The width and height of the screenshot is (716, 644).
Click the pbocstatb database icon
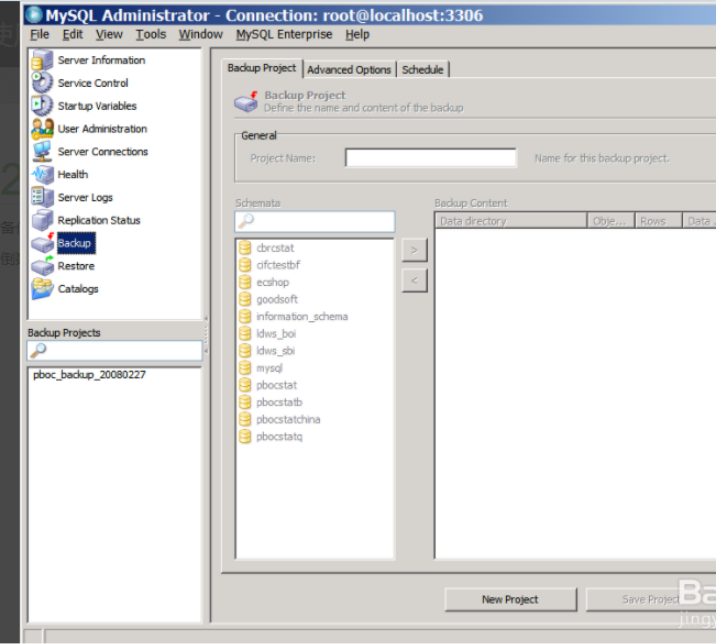(245, 402)
